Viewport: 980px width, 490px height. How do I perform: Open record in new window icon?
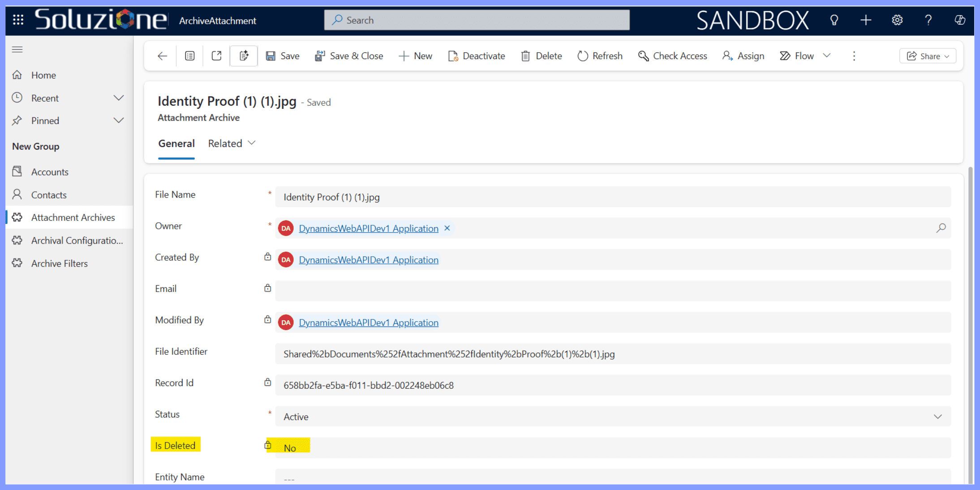coord(217,56)
